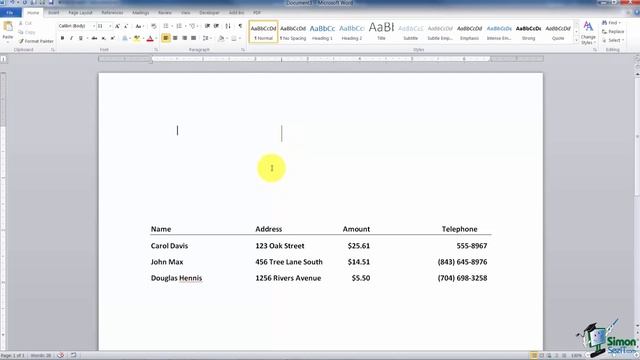Decrease the paragraph indent
The height and width of the screenshot is (360, 640).
coord(207,26)
